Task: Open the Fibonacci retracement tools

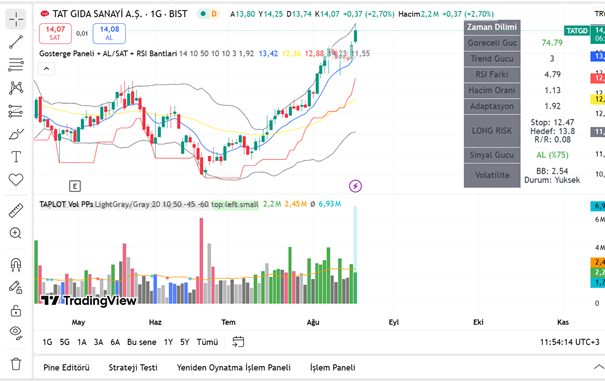Action: click(16, 64)
